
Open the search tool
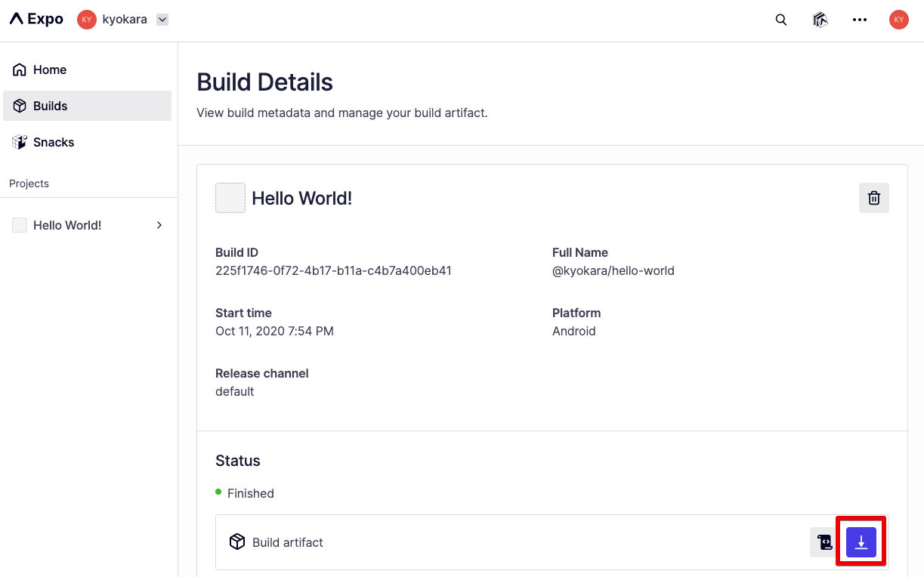(x=780, y=20)
